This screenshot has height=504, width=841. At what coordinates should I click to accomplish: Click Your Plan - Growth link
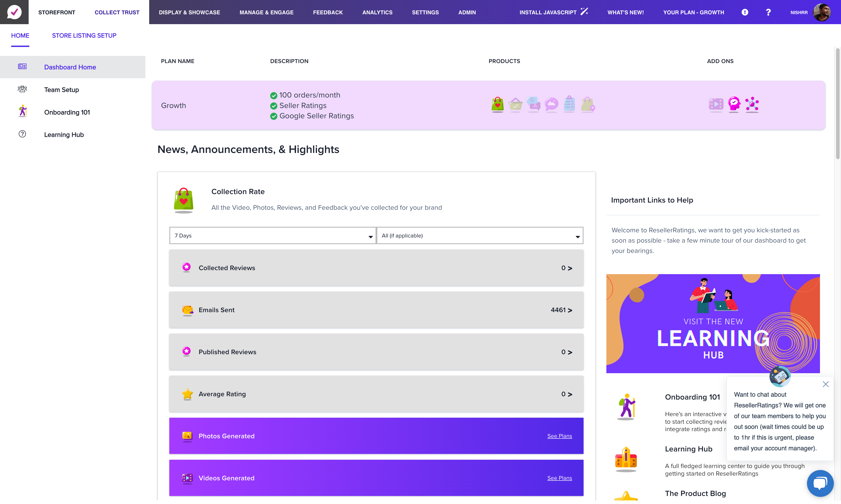pyautogui.click(x=694, y=12)
